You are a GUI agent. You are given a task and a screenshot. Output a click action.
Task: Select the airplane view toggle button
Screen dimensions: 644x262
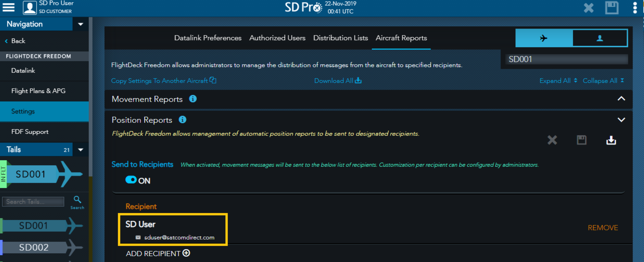tap(544, 38)
